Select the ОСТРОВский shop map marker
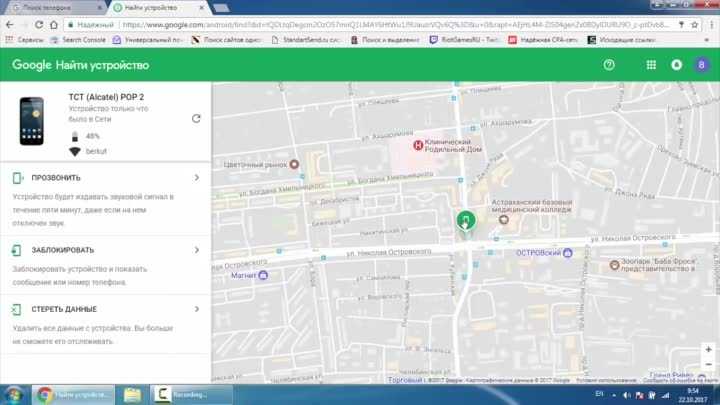Screen dimensions: 720x405 click(568, 253)
